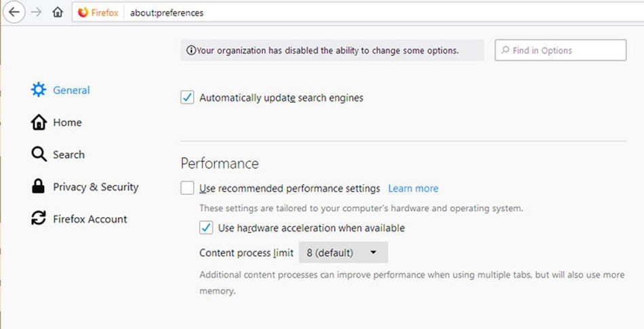Open the Content process limit dropdown

click(x=344, y=253)
